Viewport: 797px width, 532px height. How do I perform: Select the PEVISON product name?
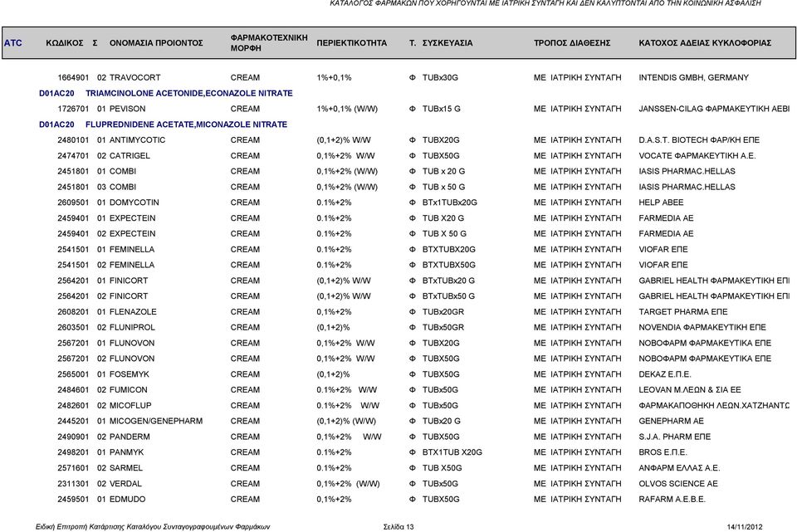click(x=127, y=109)
